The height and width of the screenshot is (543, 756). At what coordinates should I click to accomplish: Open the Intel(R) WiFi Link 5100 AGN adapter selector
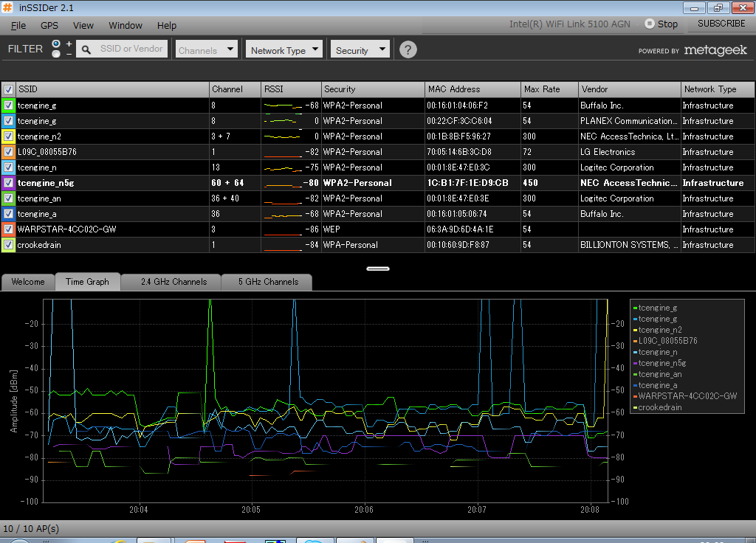pyautogui.click(x=570, y=24)
